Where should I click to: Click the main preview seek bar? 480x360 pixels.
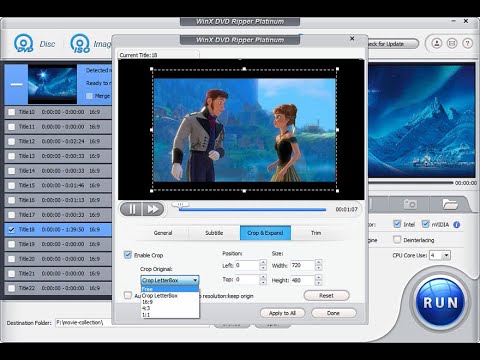[x=410, y=183]
